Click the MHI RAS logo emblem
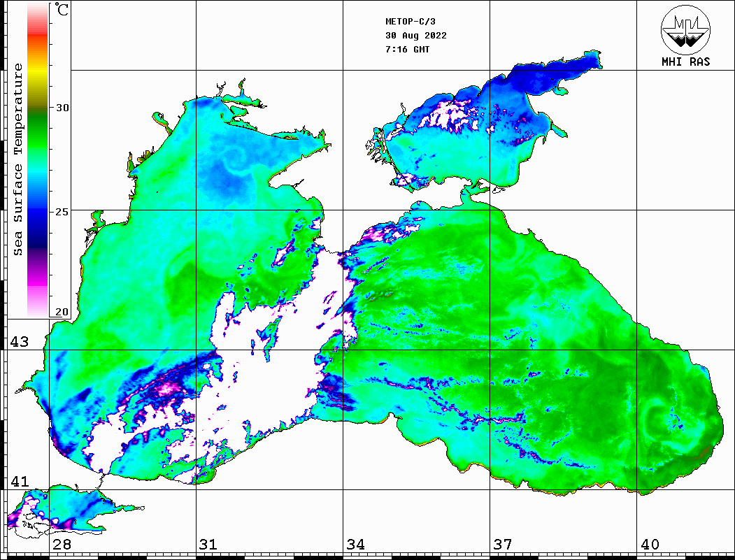Screen dimensions: 735x560 (x=685, y=29)
